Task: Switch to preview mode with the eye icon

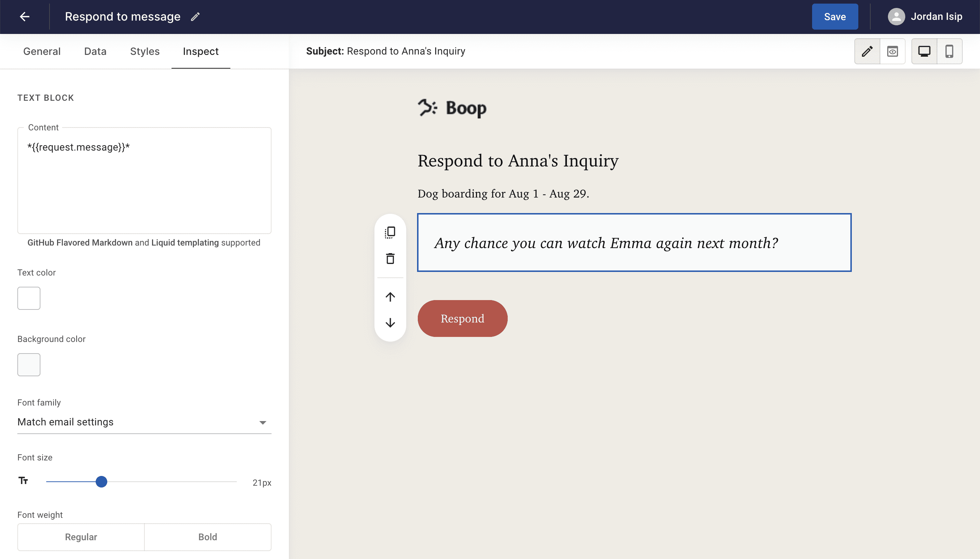Action: coord(893,51)
